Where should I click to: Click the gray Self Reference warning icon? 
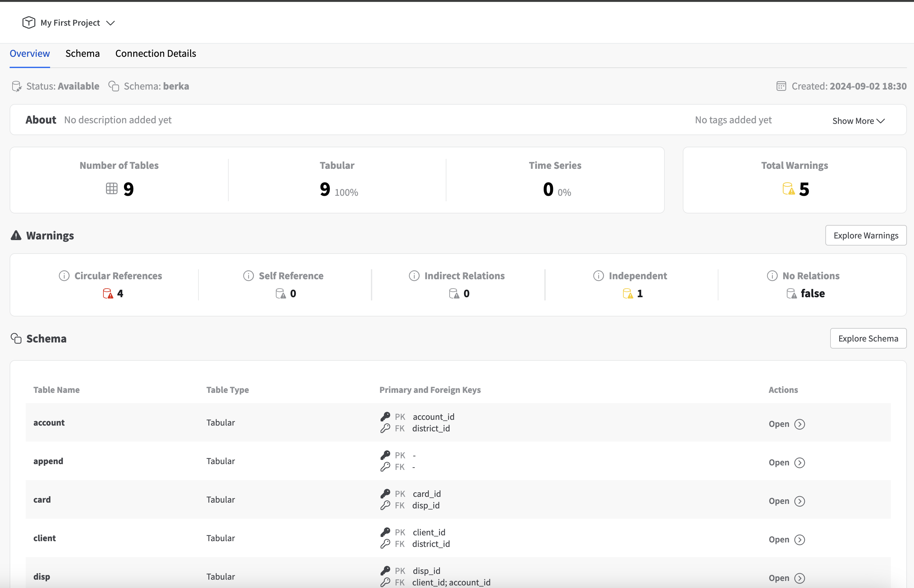[x=281, y=293]
